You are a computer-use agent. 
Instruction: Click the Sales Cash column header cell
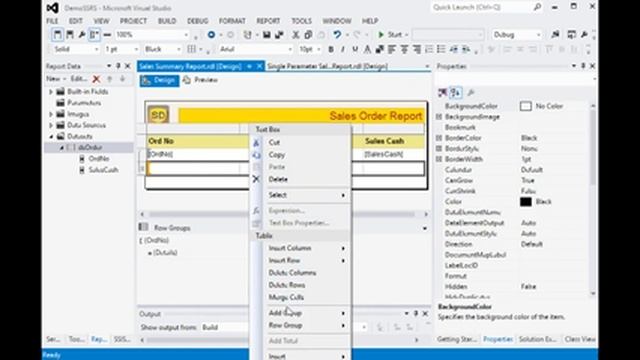click(x=393, y=141)
